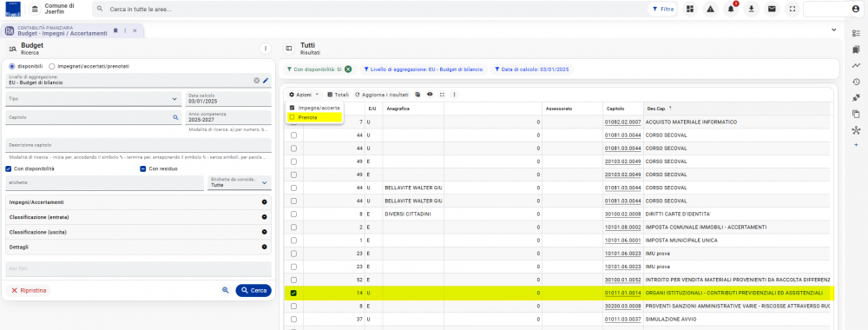Click the download icon in top bar
This screenshot has height=330, width=868.
click(x=751, y=9)
